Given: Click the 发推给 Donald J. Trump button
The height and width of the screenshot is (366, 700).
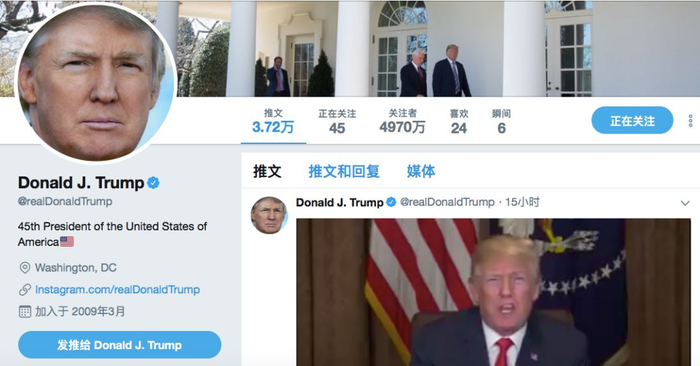Looking at the screenshot, I should (x=120, y=345).
